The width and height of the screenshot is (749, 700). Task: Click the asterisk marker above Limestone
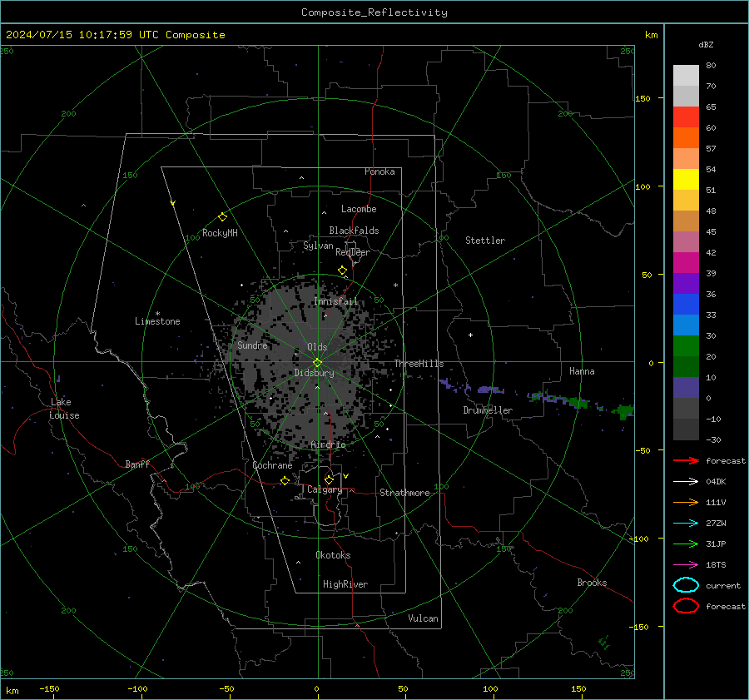(157, 314)
